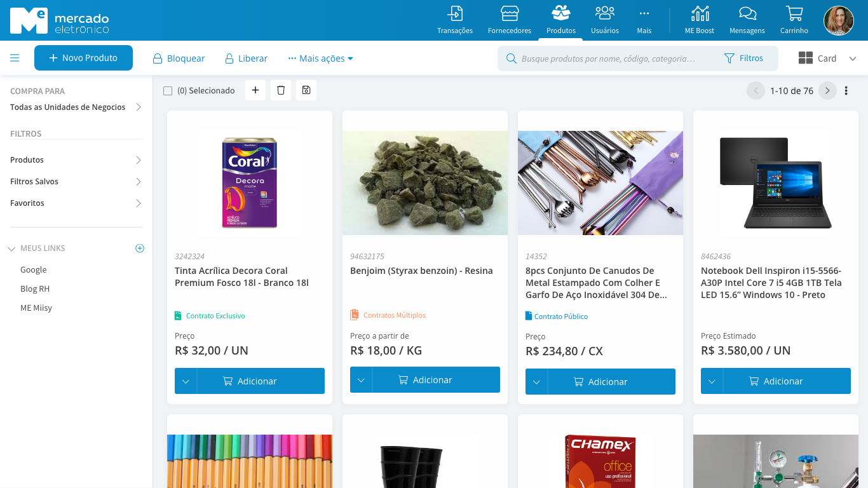Open the Fornecedores store icon
This screenshot has height=488, width=868.
click(x=510, y=13)
